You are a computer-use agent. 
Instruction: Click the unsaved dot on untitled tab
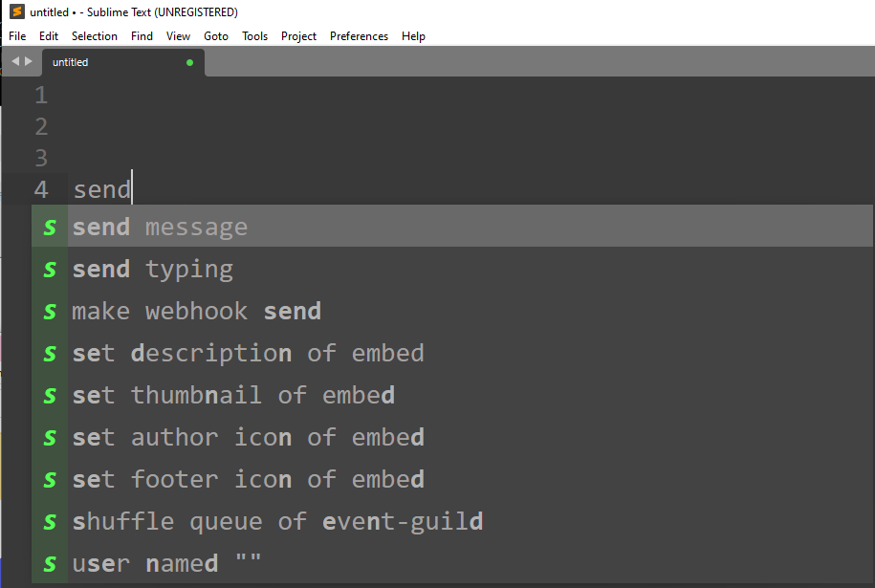(x=189, y=62)
